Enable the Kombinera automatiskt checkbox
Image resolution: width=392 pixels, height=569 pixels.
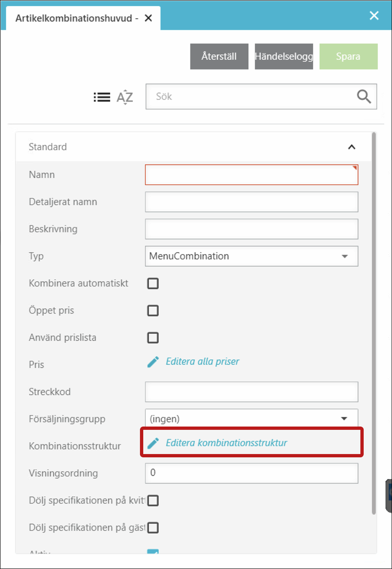[153, 283]
